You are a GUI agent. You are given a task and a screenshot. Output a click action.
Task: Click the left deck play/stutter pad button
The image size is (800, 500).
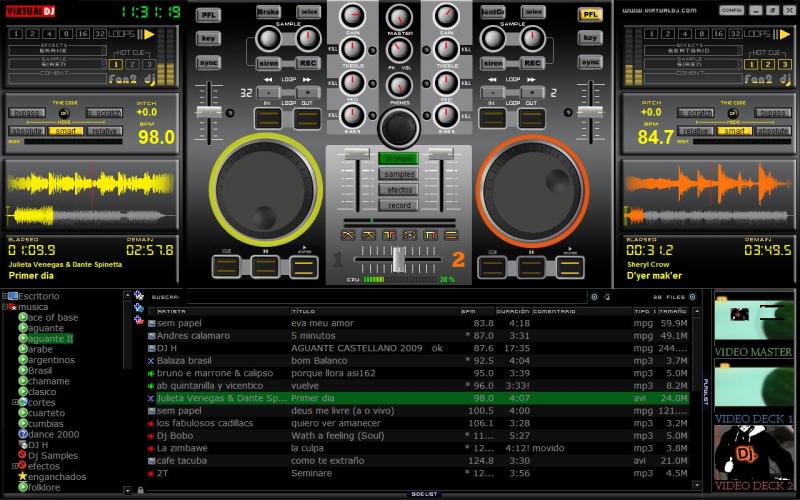304,267
